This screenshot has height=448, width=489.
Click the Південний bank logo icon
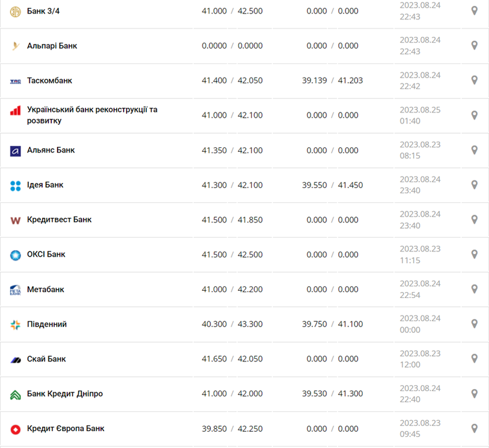(16, 325)
